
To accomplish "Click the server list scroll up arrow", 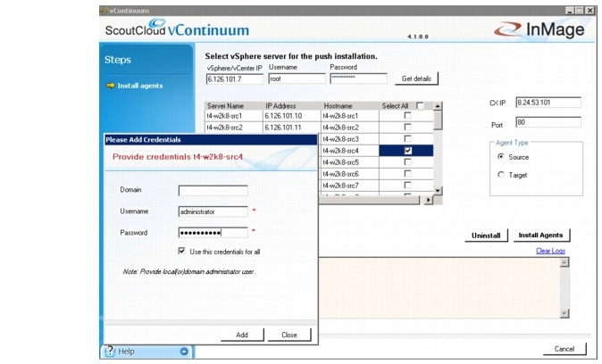I will click(438, 105).
